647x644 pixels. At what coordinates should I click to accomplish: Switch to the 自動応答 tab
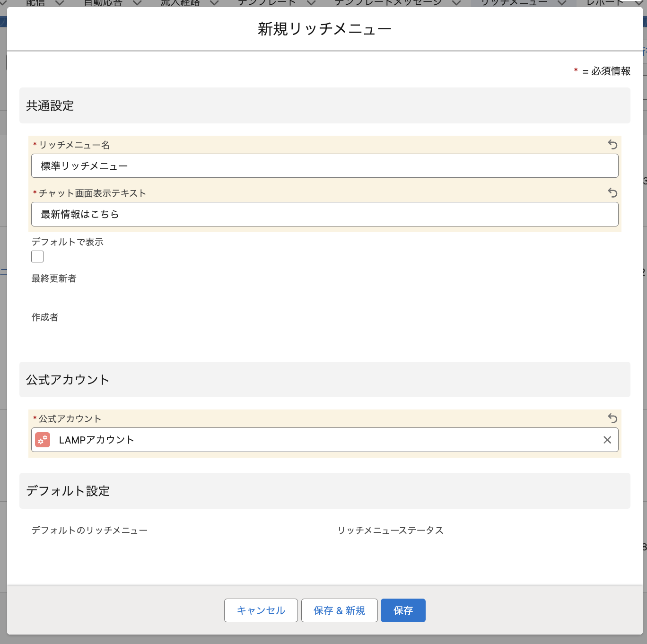pyautogui.click(x=103, y=3)
